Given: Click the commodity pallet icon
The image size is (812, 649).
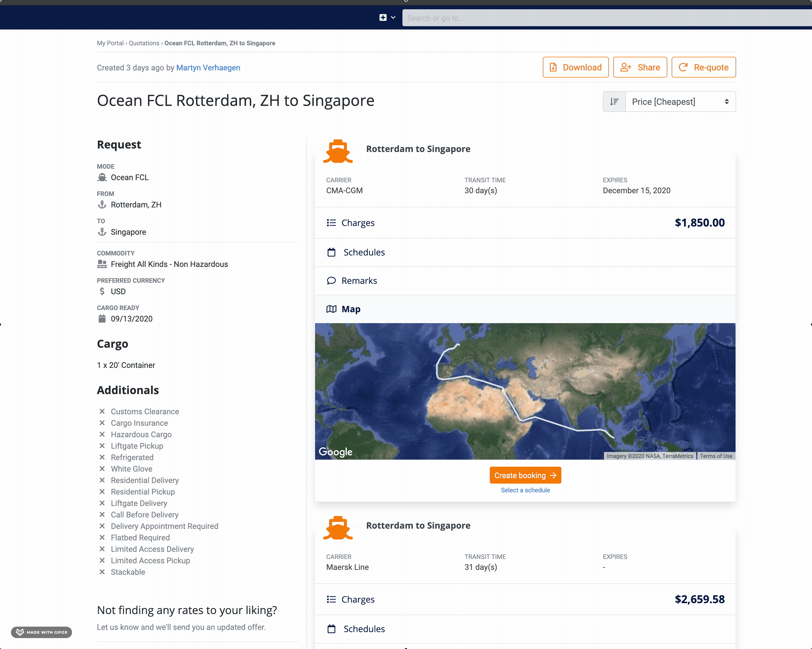Looking at the screenshot, I should (x=102, y=264).
